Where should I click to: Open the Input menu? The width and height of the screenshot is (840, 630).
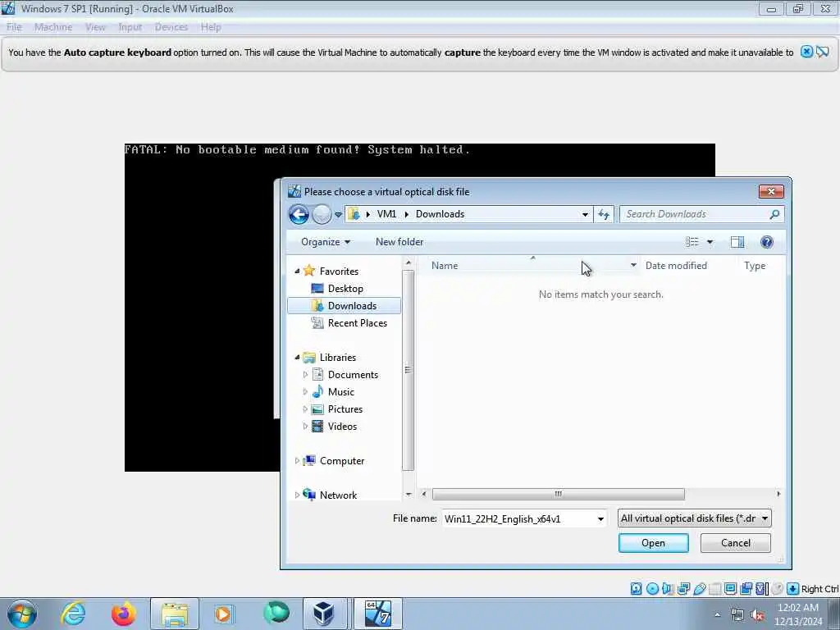click(x=130, y=27)
